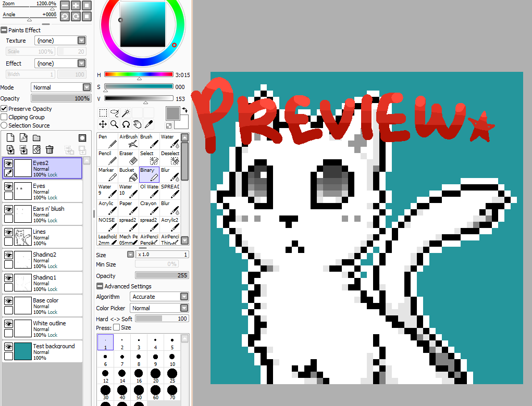Adjust the Hue slider bar
The image size is (532, 406).
(139, 74)
